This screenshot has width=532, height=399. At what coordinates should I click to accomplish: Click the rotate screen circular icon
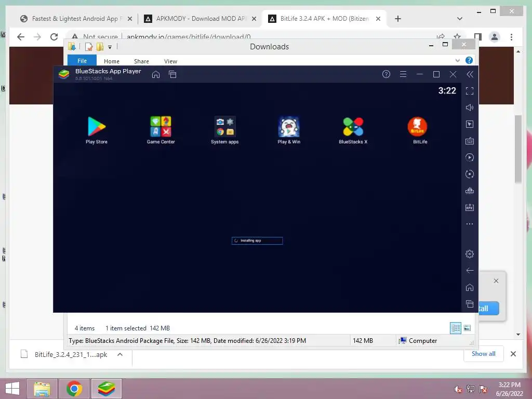470,174
